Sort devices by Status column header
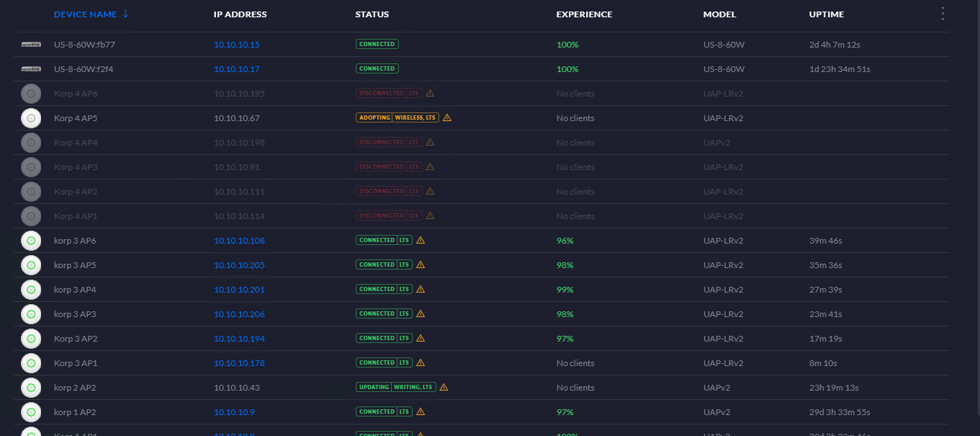This screenshot has height=436, width=980. [x=372, y=14]
